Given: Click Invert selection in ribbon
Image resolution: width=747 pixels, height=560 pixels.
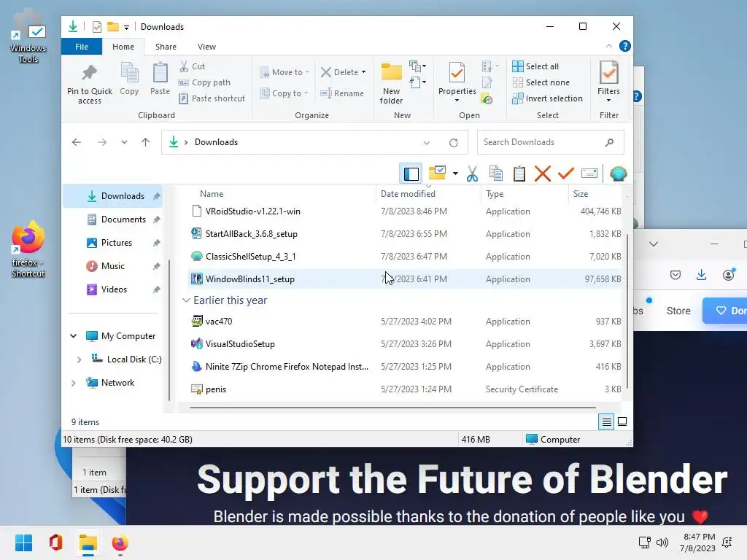Looking at the screenshot, I should click(547, 98).
